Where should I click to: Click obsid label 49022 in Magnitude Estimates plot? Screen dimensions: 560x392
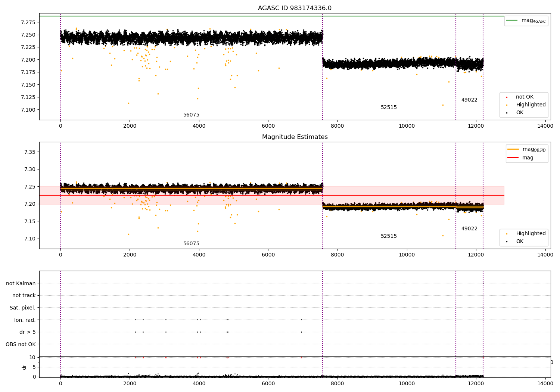pyautogui.click(x=469, y=229)
